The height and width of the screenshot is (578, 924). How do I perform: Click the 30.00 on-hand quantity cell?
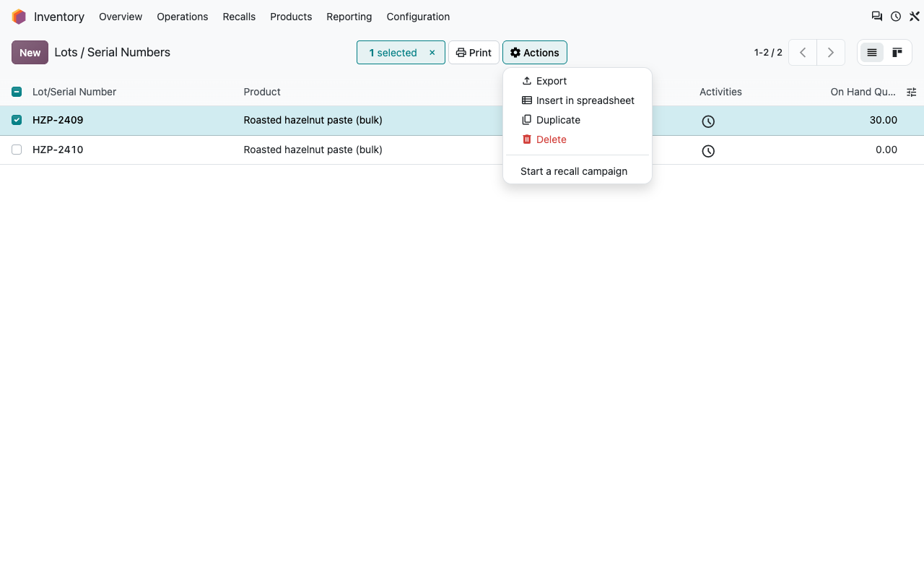point(884,120)
